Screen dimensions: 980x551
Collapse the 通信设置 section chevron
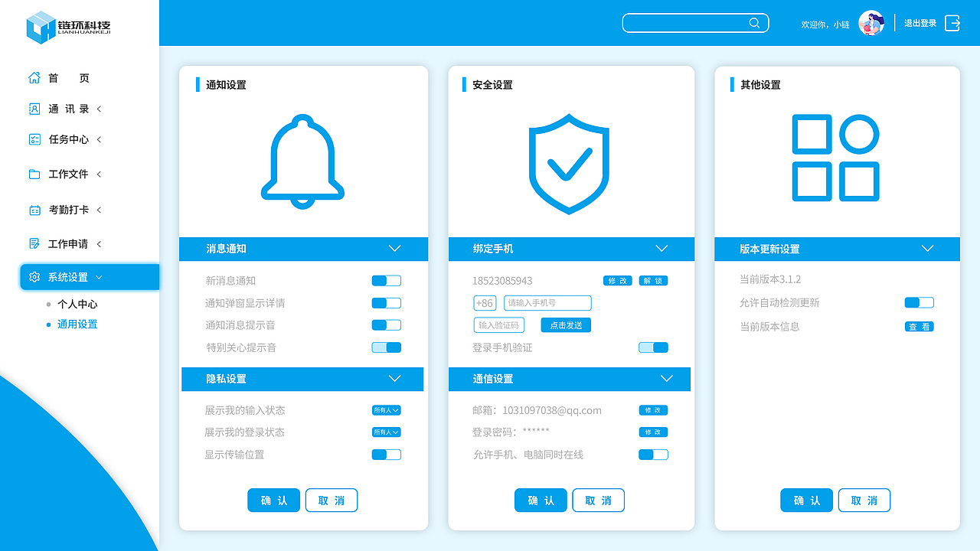pyautogui.click(x=667, y=379)
